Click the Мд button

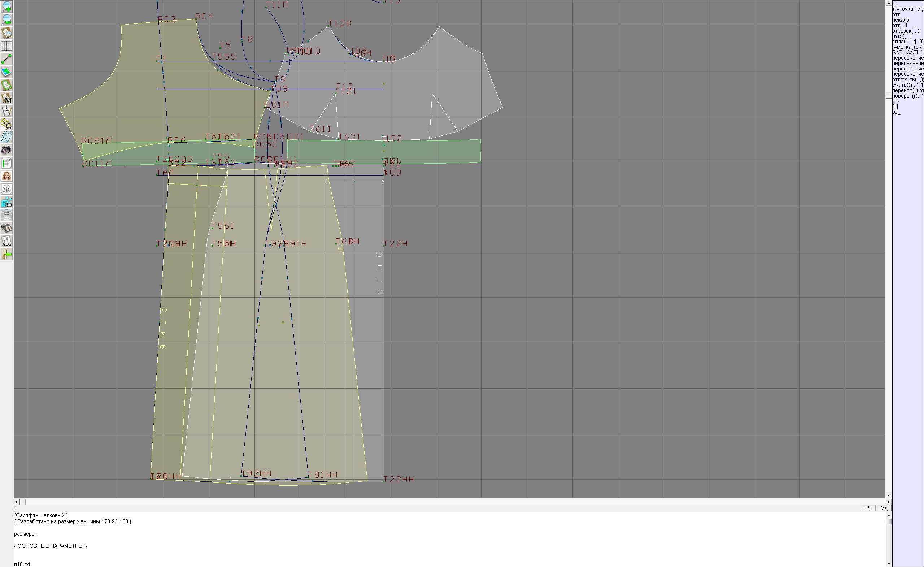point(884,508)
